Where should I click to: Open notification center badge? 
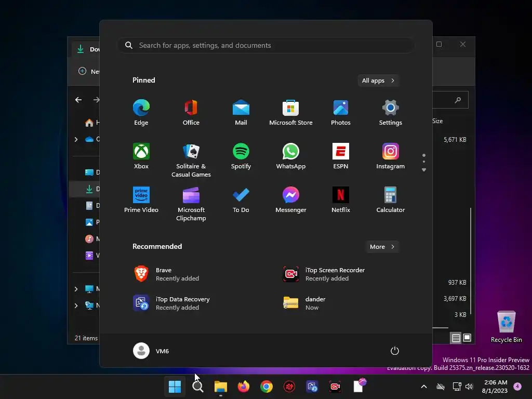[x=517, y=386]
